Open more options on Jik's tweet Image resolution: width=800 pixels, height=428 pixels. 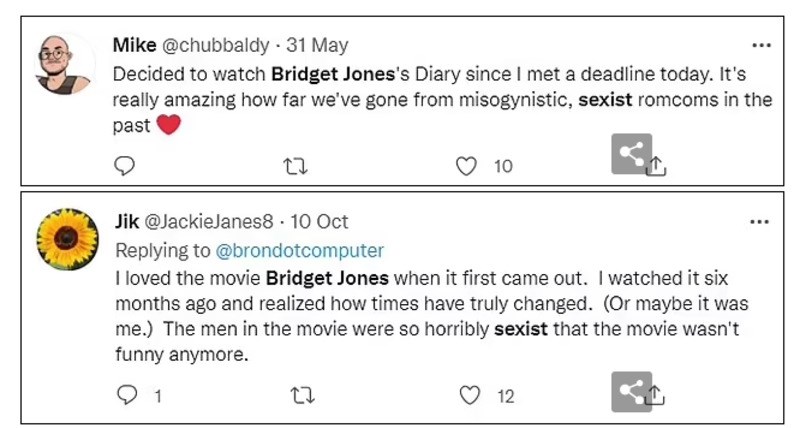tap(761, 222)
